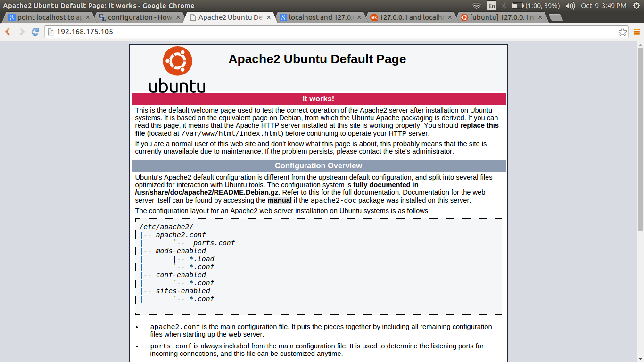This screenshot has width=644, height=362.
Task: Click the scrollbar up arrow
Action: (640, 44)
